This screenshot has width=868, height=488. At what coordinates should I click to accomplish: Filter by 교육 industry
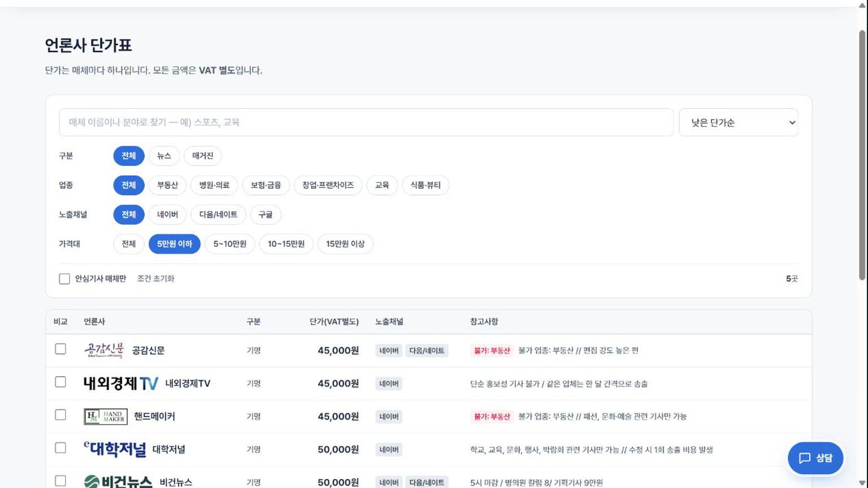coord(382,185)
